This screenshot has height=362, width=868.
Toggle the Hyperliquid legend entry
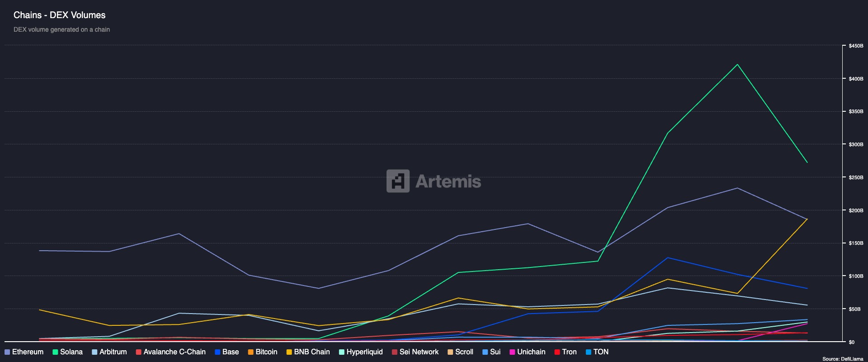361,352
